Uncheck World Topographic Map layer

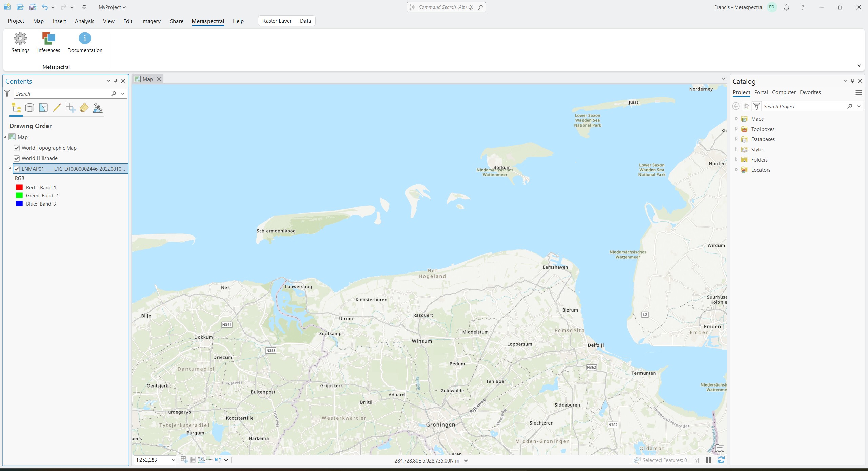(17, 148)
